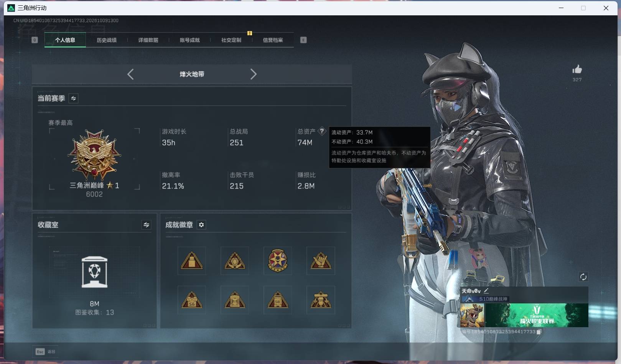Open the 成就徽章 settings gear
621x364 pixels.
(x=201, y=225)
